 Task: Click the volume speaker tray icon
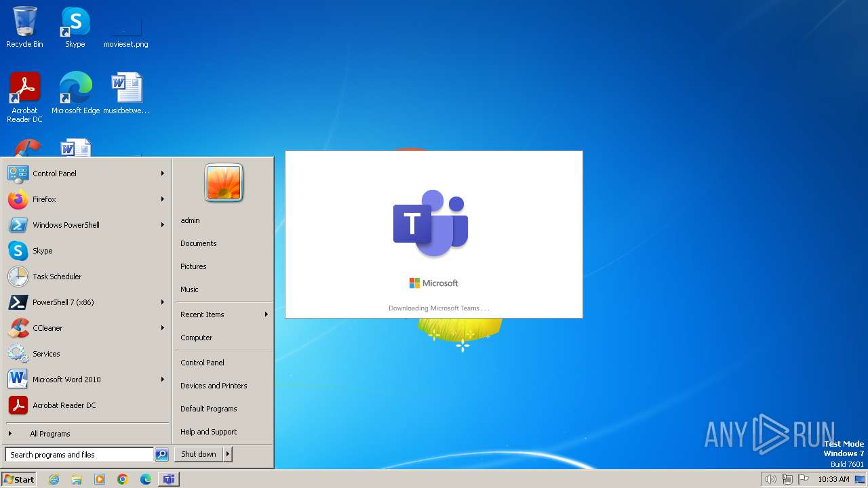click(770, 479)
